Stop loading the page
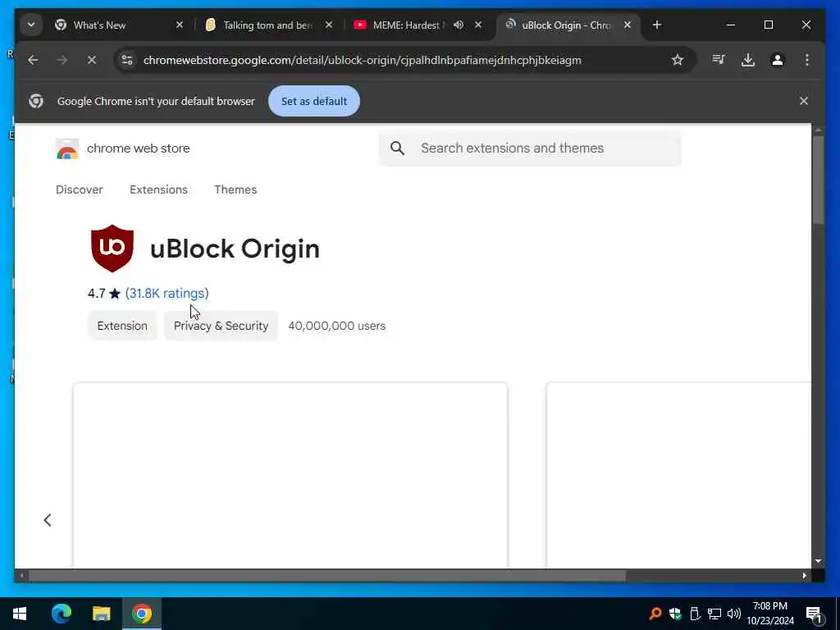This screenshot has width=840, height=630. pyautogui.click(x=92, y=60)
